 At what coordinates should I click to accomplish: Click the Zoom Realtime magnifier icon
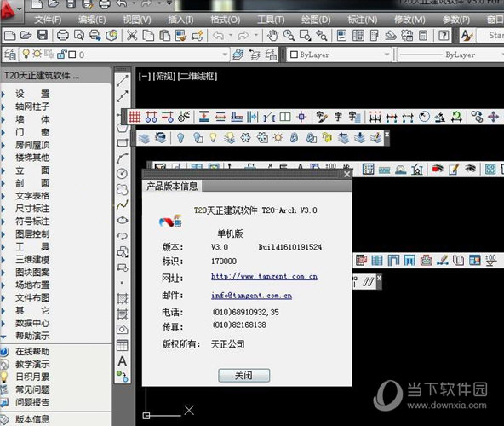coord(289,36)
